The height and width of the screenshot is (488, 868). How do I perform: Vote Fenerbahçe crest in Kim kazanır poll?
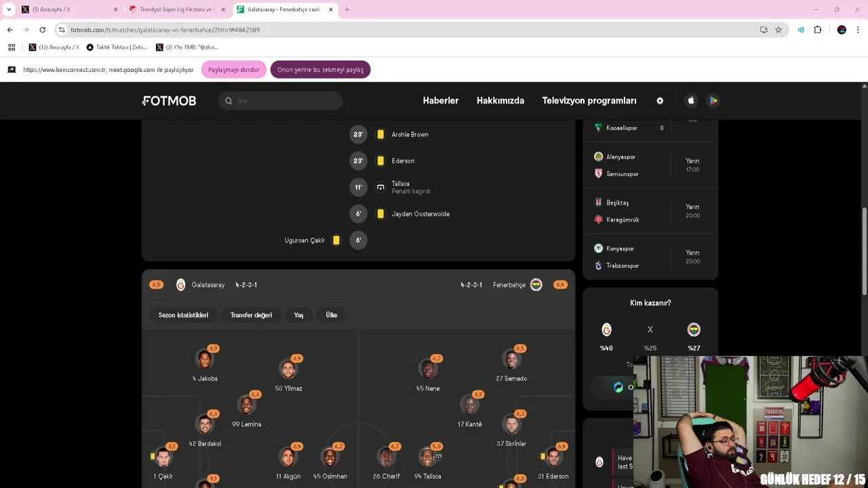[x=694, y=329]
